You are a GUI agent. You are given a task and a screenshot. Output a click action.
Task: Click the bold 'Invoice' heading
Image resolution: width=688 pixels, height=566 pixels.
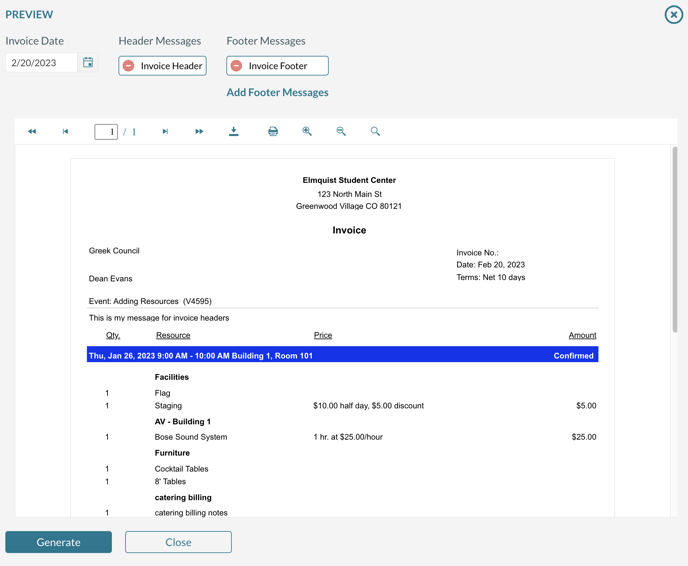[x=349, y=230]
